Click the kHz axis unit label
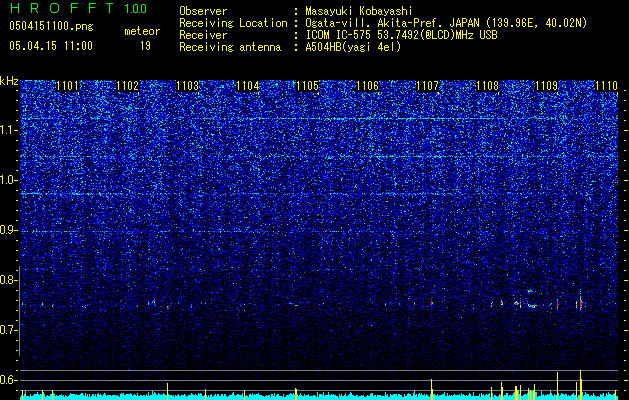Screen dimensions: 629x400 [9, 81]
